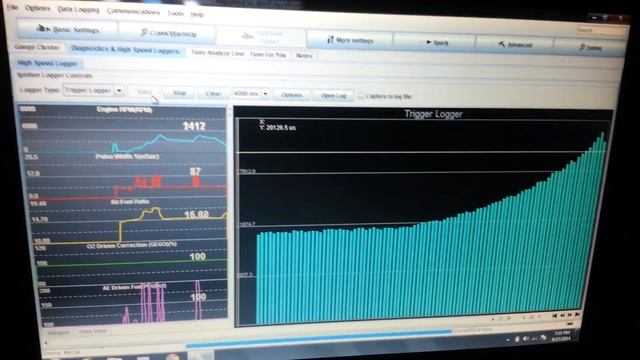Open the Help menu
The height and width of the screenshot is (360, 640).
[x=197, y=14]
